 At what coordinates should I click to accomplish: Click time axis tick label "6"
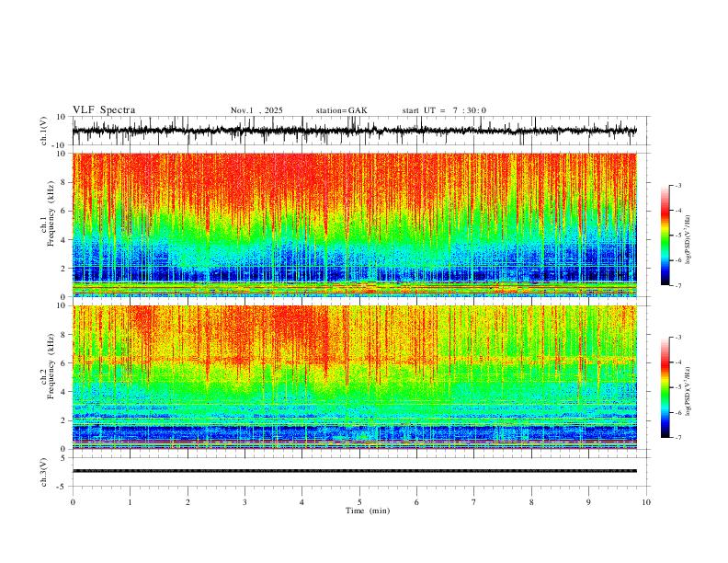click(416, 502)
